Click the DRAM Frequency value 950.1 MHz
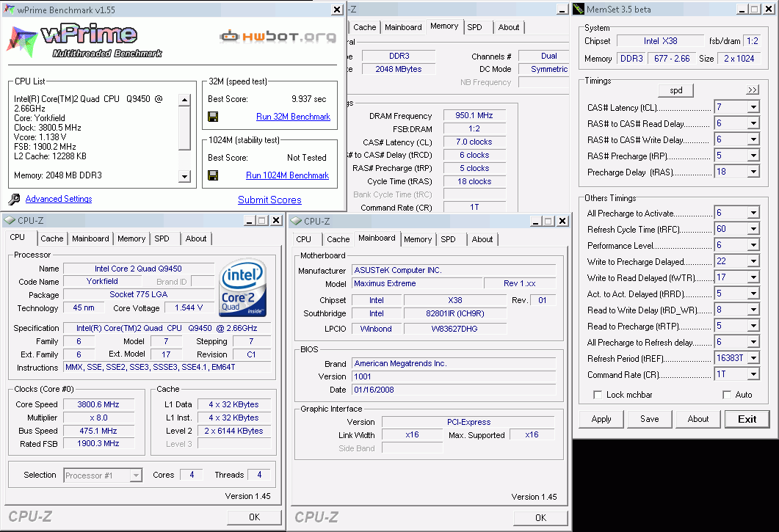Image resolution: width=779 pixels, height=532 pixels. point(474,116)
